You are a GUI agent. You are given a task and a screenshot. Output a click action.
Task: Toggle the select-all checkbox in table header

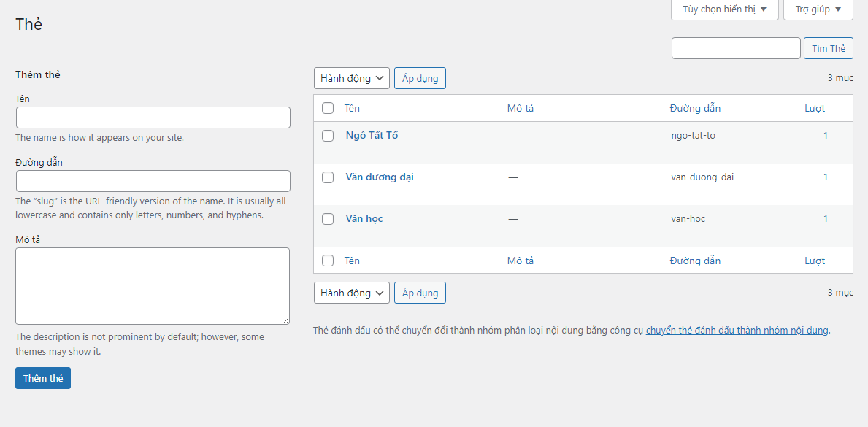[x=328, y=108]
